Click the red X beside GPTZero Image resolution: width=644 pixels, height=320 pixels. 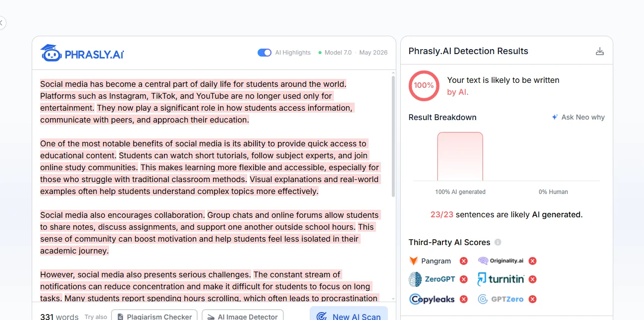pos(533,299)
